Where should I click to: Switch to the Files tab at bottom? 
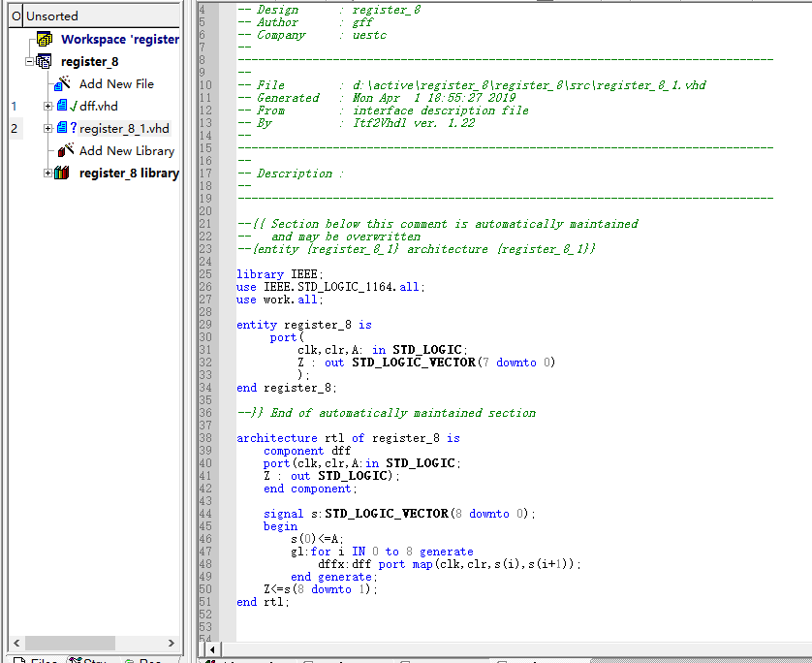36,660
